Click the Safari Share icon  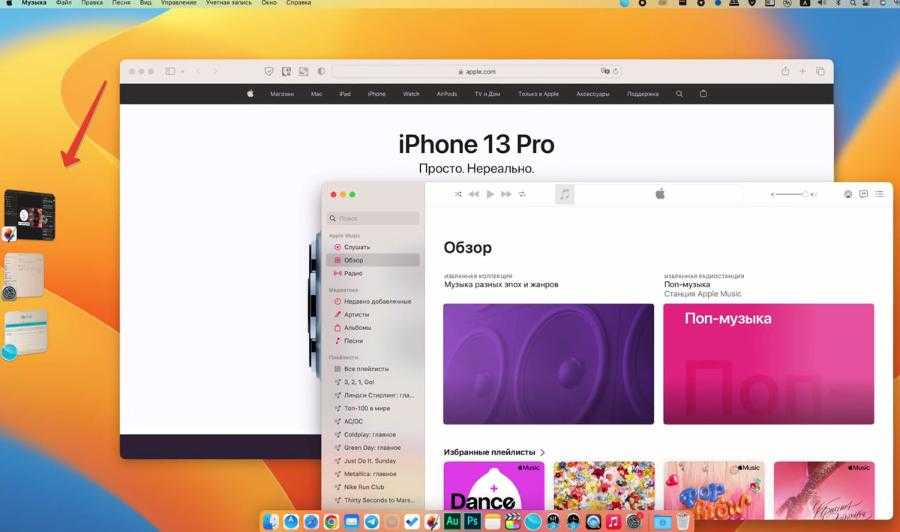pyautogui.click(x=785, y=71)
